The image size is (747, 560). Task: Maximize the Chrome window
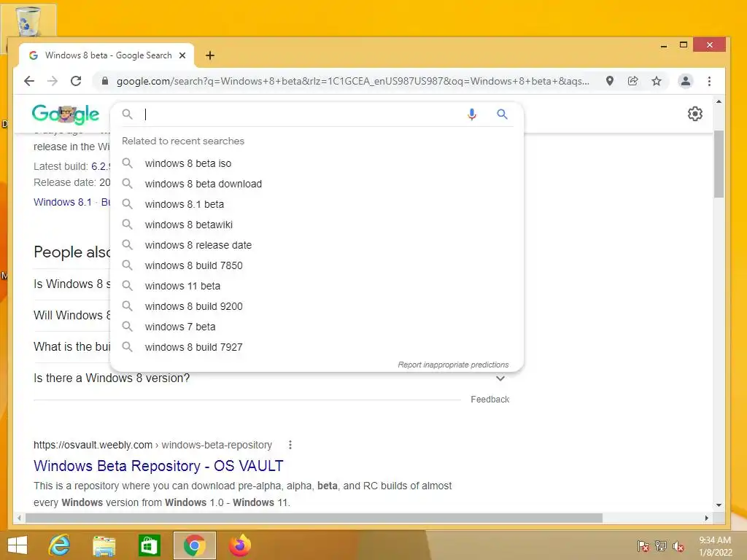click(683, 44)
